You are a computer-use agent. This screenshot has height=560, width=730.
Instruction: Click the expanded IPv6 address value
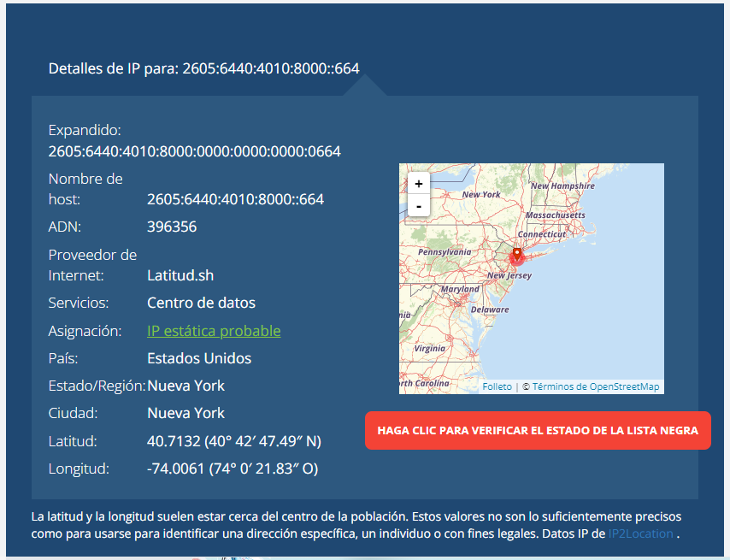(x=195, y=151)
